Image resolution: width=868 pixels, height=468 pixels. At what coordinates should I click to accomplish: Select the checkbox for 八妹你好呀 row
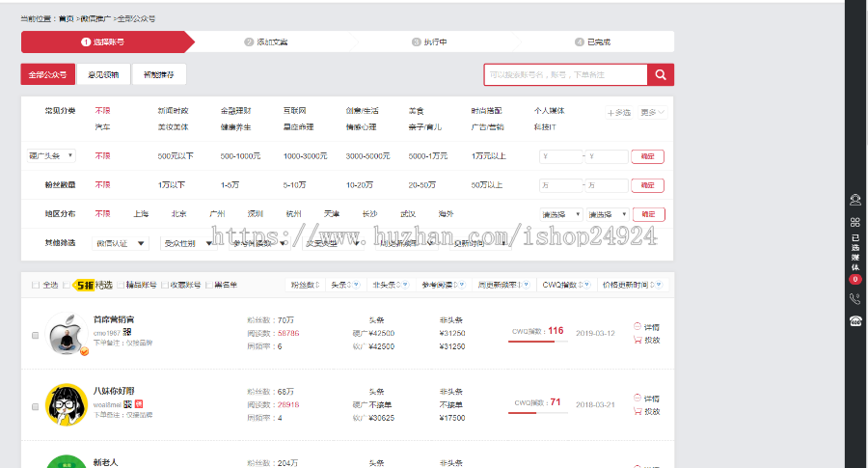[36, 407]
